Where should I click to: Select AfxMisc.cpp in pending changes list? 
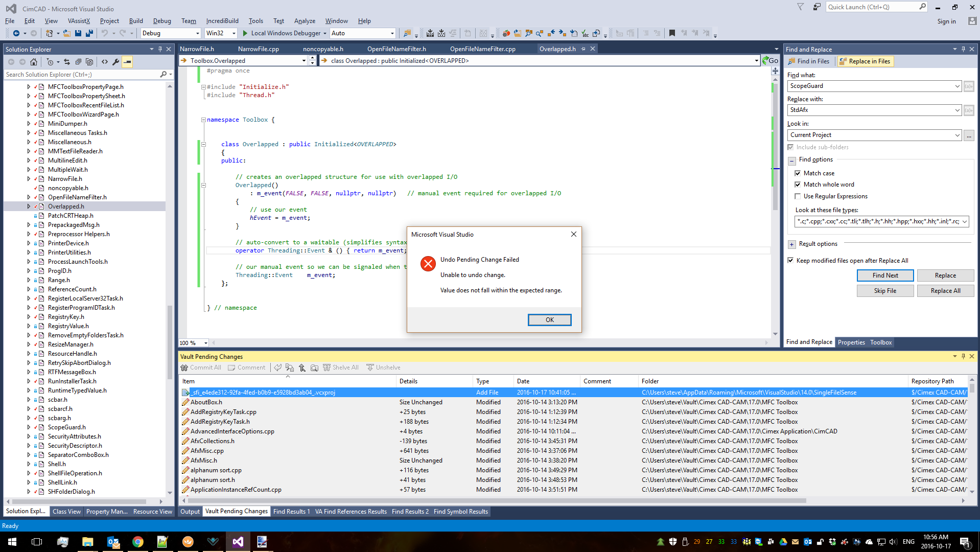207,451
